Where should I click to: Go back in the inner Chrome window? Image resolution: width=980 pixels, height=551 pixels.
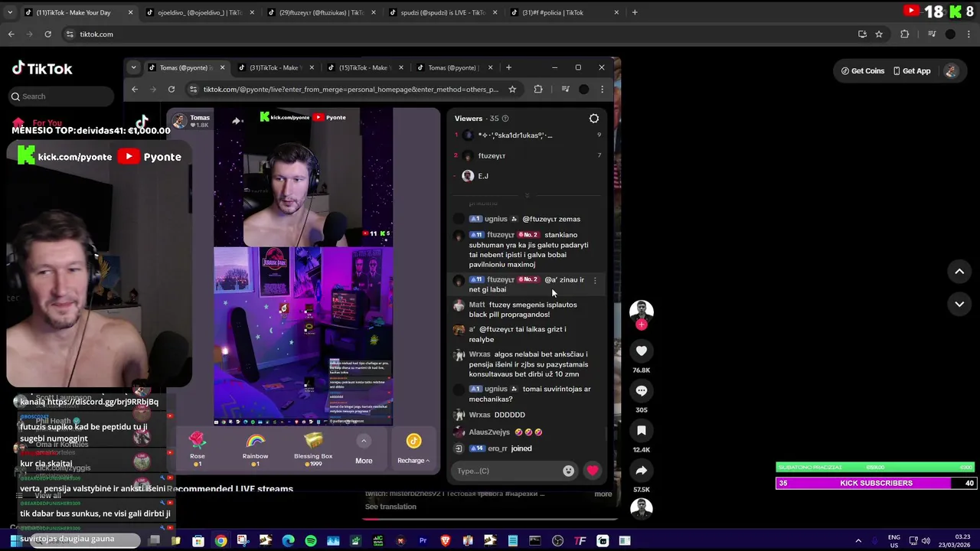coord(135,90)
